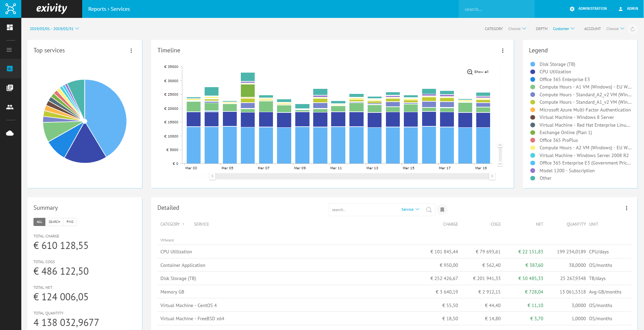Open the Depth Customer dropdown
The width and height of the screenshot is (644, 330).
563,29
